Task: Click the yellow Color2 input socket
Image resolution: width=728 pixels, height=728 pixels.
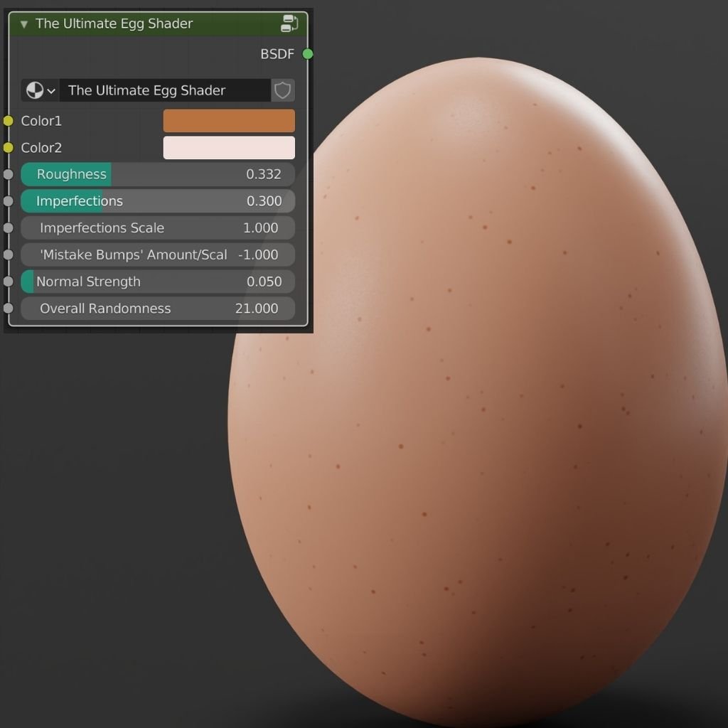Action: [8, 147]
